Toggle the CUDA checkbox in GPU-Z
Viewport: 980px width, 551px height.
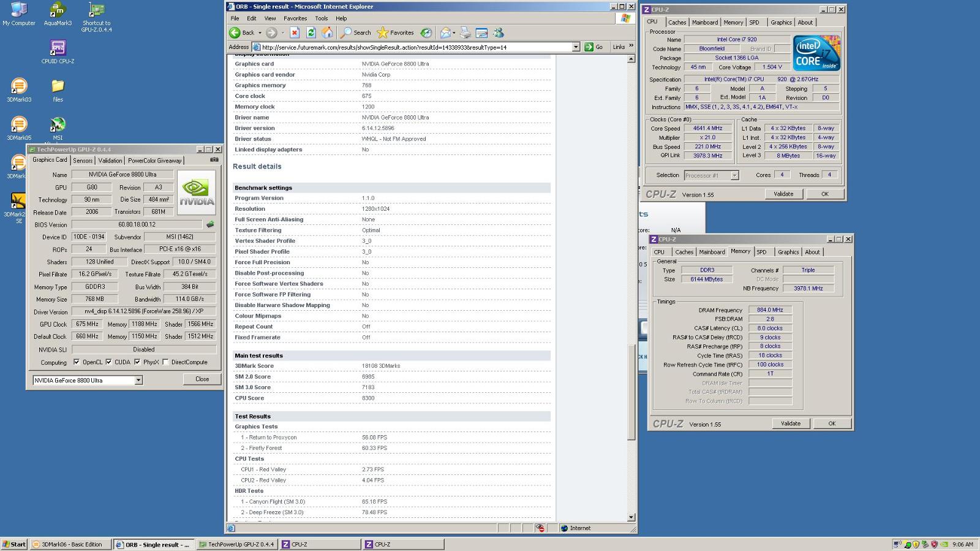tap(108, 362)
